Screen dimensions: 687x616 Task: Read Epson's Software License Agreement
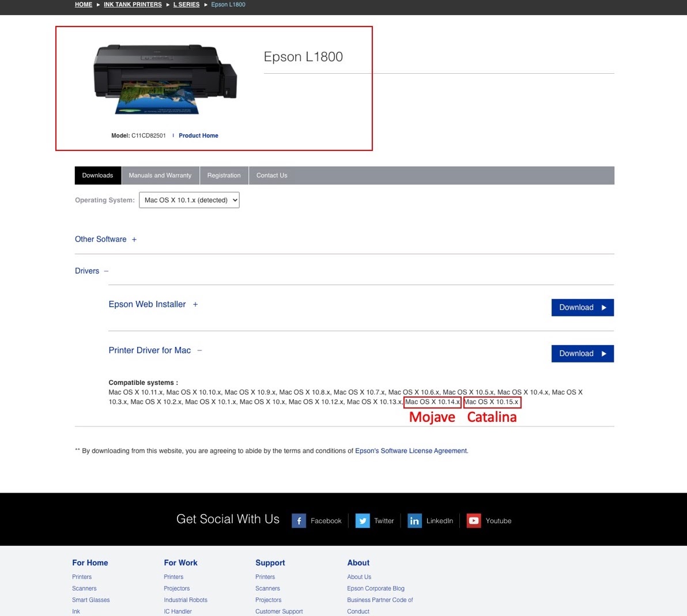tap(410, 451)
